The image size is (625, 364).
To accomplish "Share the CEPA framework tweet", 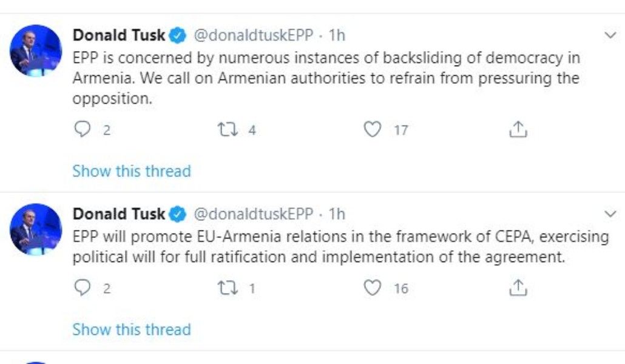I will click(518, 288).
